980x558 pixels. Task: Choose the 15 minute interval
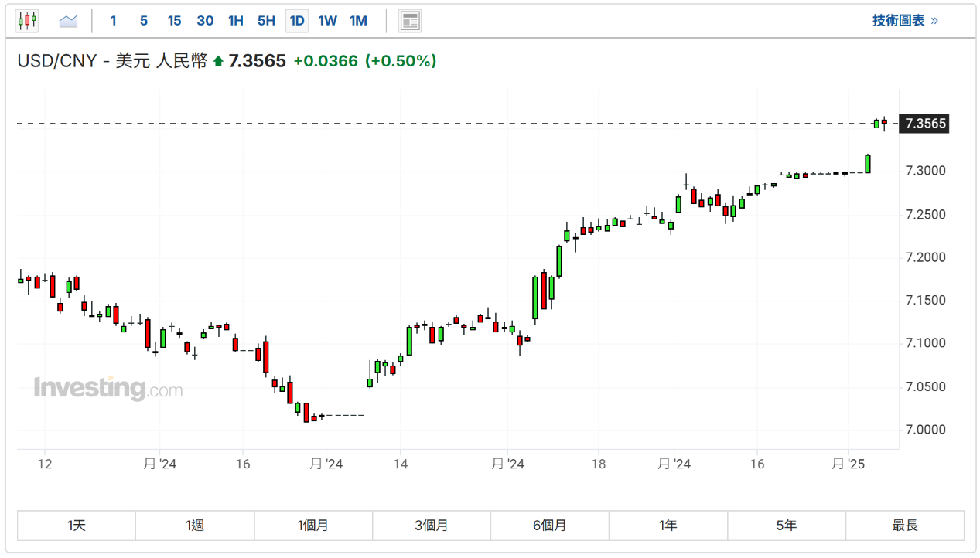[174, 21]
